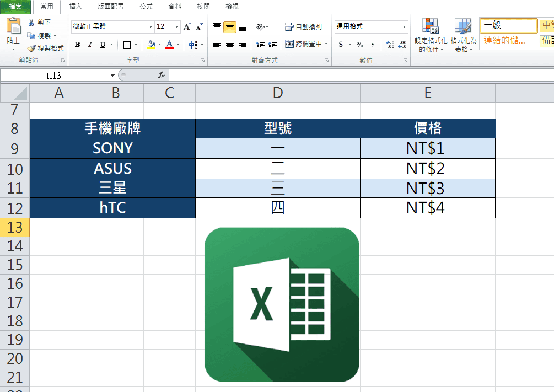Open the 檔案 File tab
554x392 pixels.
tap(15, 7)
